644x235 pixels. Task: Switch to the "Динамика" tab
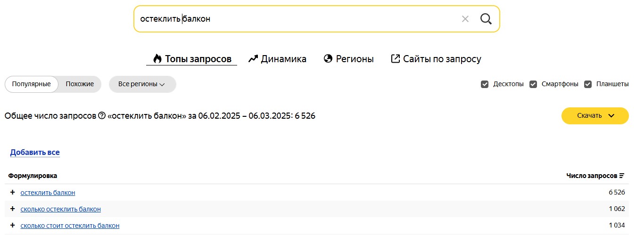[x=277, y=59]
